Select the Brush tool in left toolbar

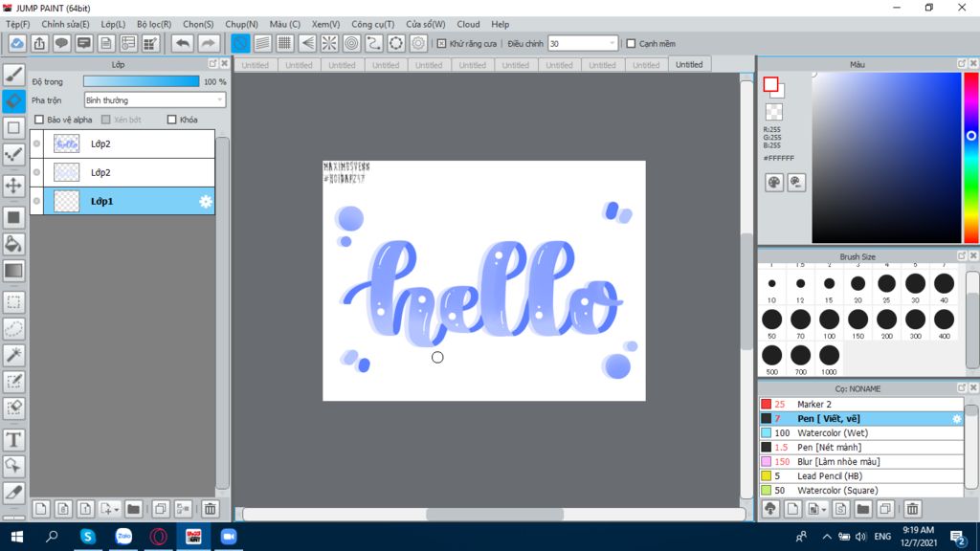point(13,75)
